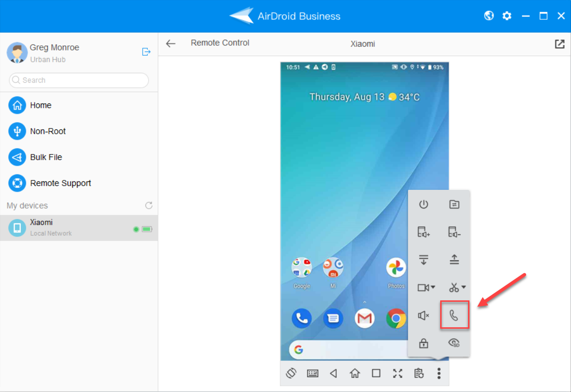Open Bulk File in the sidebar

pyautogui.click(x=79, y=157)
